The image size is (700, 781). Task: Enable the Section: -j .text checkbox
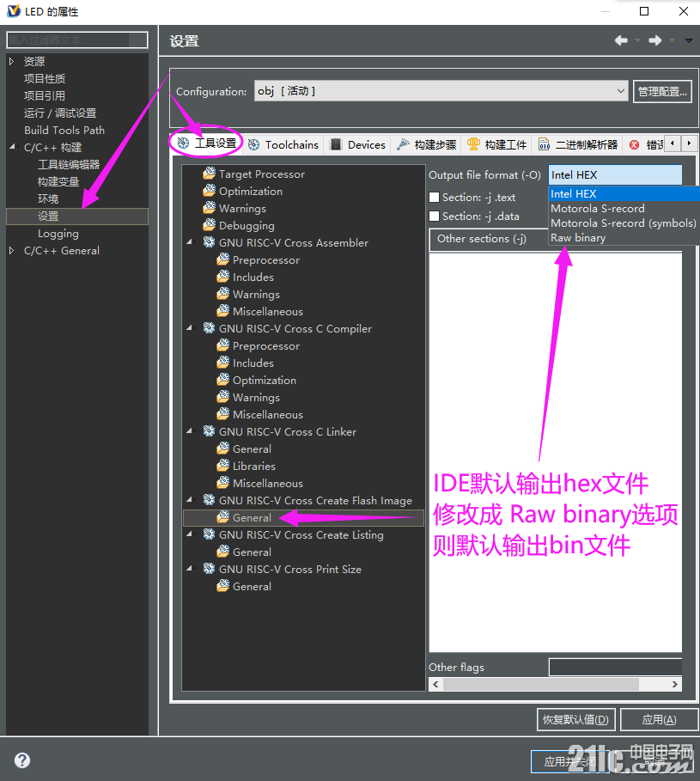point(434,198)
